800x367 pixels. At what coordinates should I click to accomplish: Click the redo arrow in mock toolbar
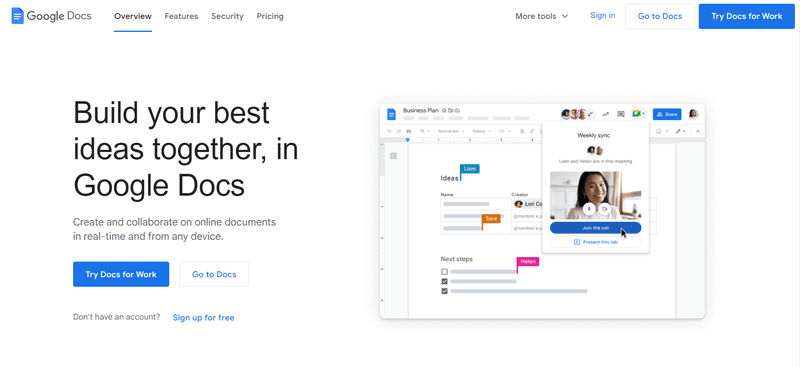tap(399, 131)
